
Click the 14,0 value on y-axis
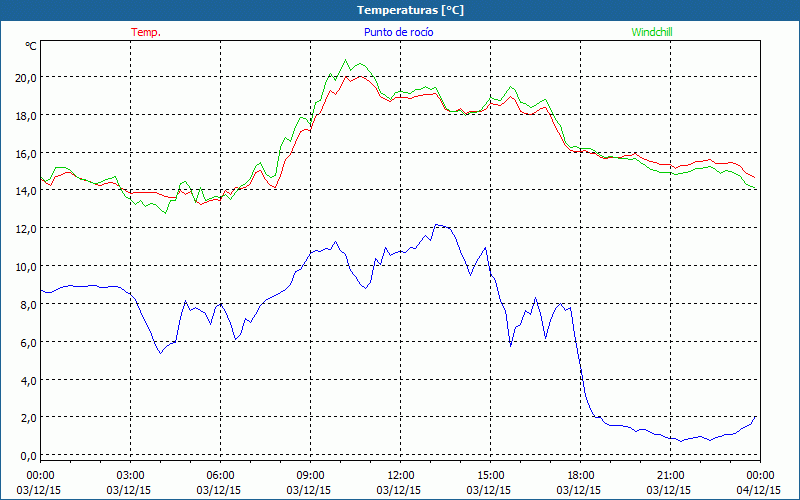tap(26, 191)
